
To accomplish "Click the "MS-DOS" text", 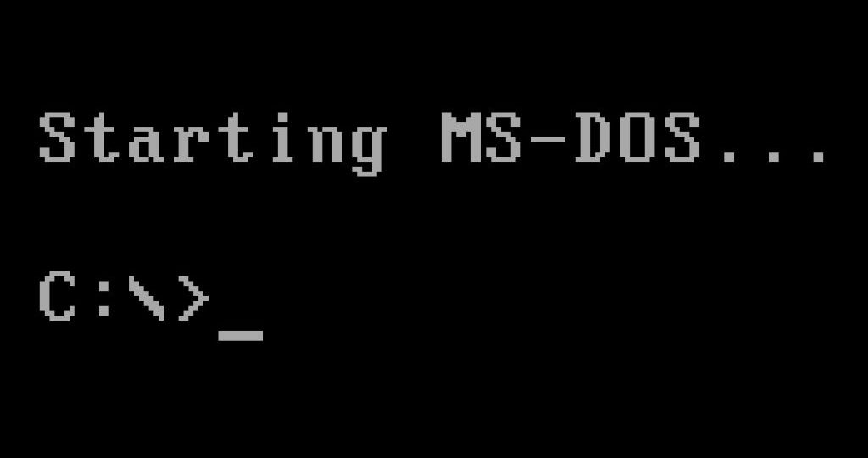I will click(570, 137).
